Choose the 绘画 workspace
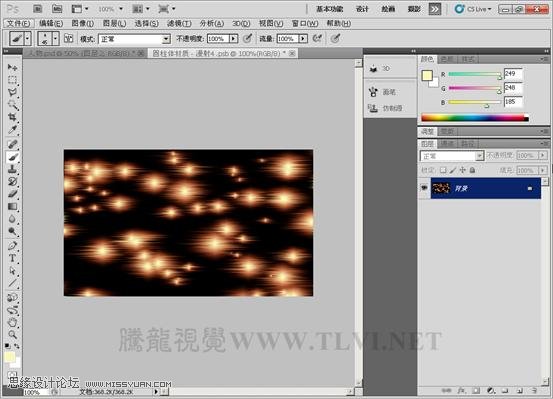553x399 pixels. 388,9
